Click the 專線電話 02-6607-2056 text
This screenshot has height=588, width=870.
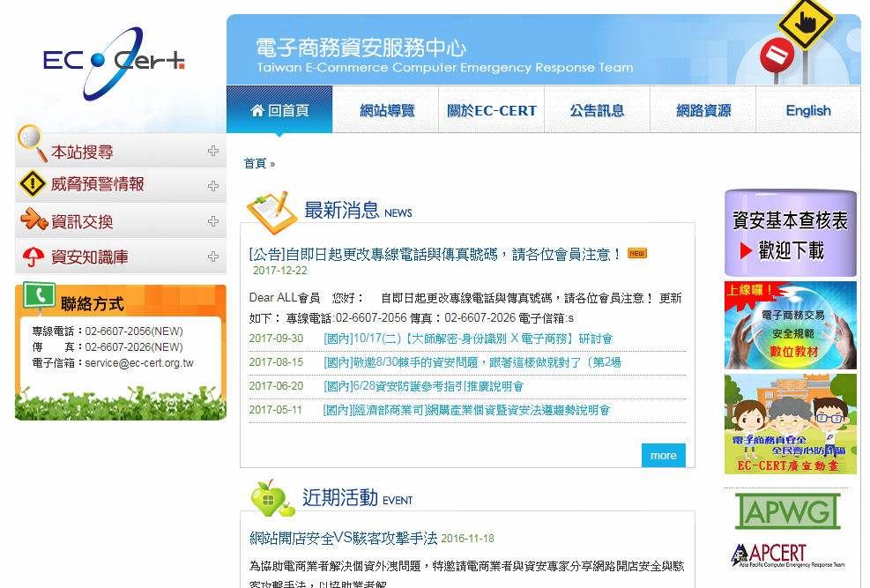(107, 331)
